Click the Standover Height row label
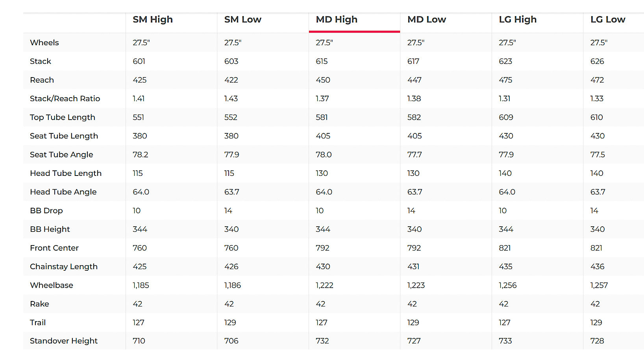The height and width of the screenshot is (362, 644). click(64, 341)
